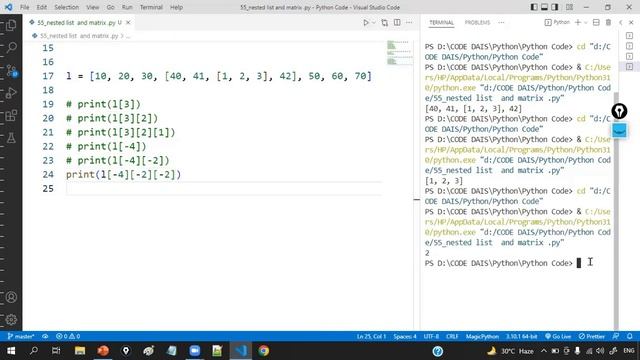The width and height of the screenshot is (640, 360).
Task: Add a new terminal with plus icon
Action: [x=578, y=22]
